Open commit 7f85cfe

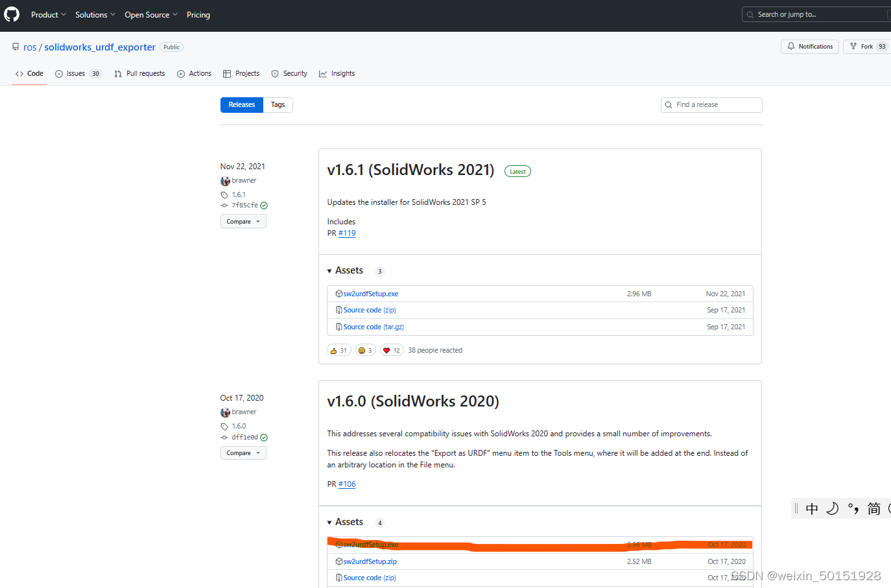[244, 206]
